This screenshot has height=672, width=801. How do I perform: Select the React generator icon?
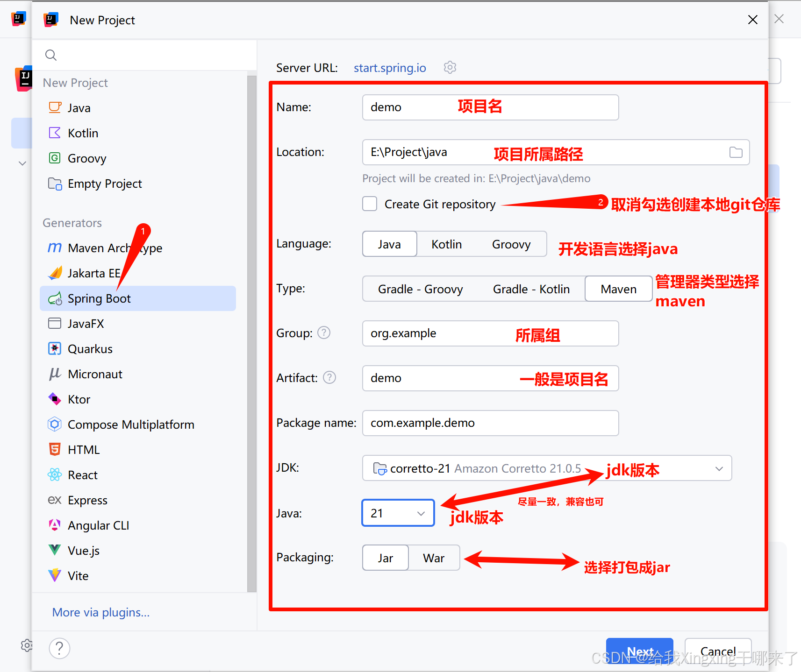[55, 474]
